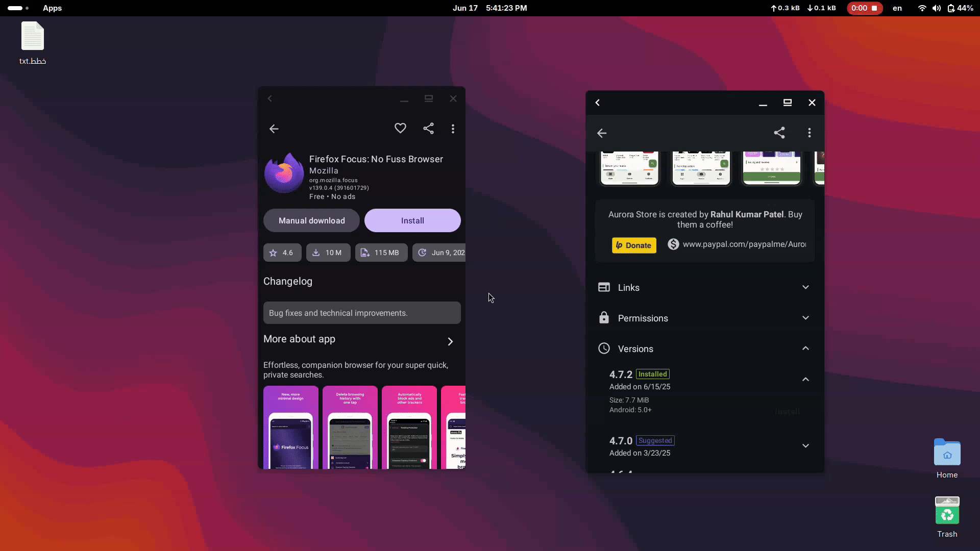This screenshot has width=980, height=551.
Task: Click the Versions clock icon
Action: coord(604,348)
